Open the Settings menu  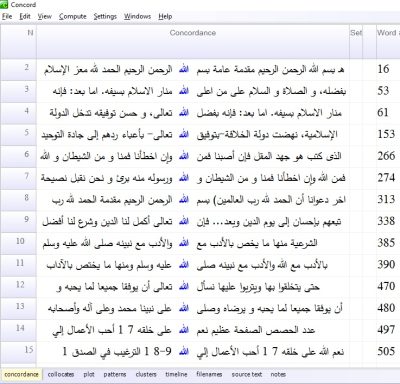click(105, 16)
